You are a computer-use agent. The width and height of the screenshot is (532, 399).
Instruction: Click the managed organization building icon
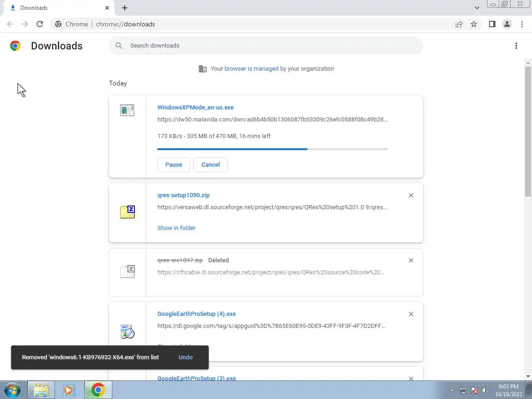pyautogui.click(x=203, y=69)
